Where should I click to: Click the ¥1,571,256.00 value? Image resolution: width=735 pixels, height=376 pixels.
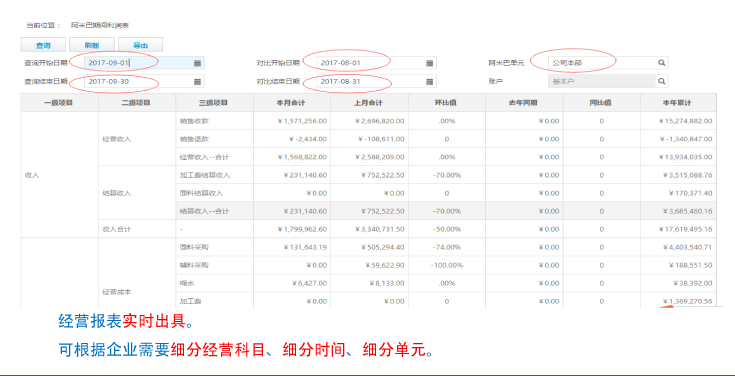(302, 121)
